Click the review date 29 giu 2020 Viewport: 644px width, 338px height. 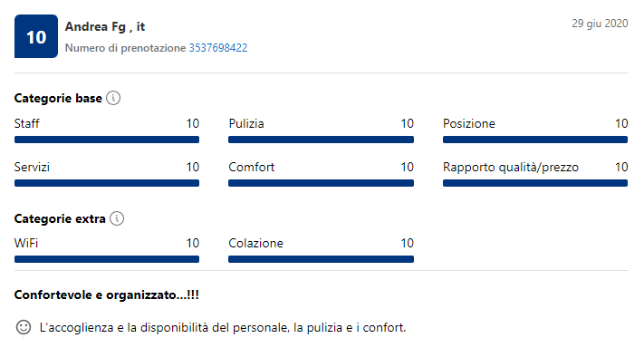click(x=600, y=24)
